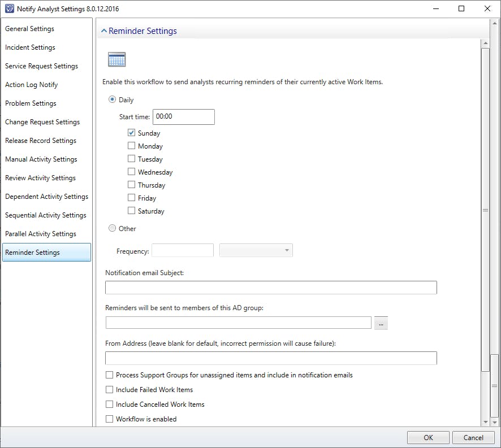501x448 pixels.
Task: Click the OK button
Action: pos(428,437)
